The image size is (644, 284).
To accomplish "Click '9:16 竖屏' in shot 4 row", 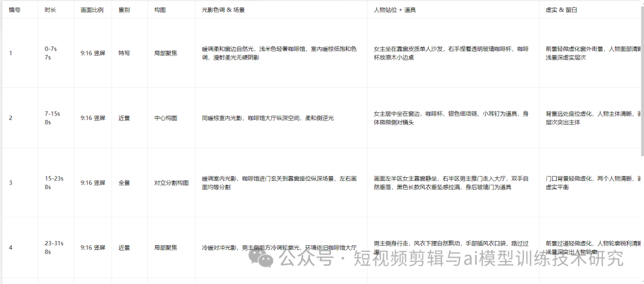I will [93, 248].
